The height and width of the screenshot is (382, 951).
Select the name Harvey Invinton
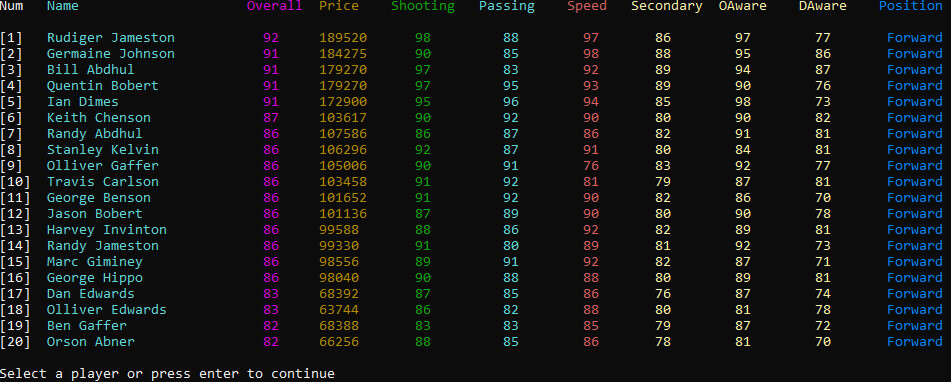click(107, 230)
